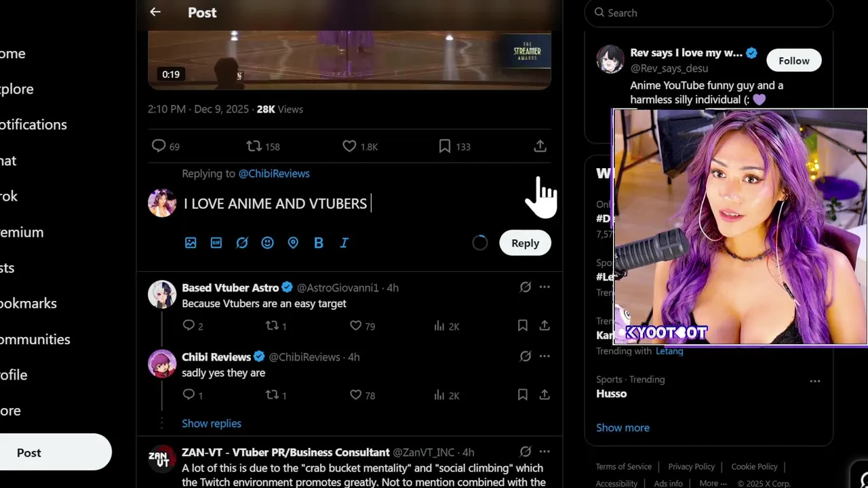Open more options on Based Vtuber Astro's reply

click(545, 287)
